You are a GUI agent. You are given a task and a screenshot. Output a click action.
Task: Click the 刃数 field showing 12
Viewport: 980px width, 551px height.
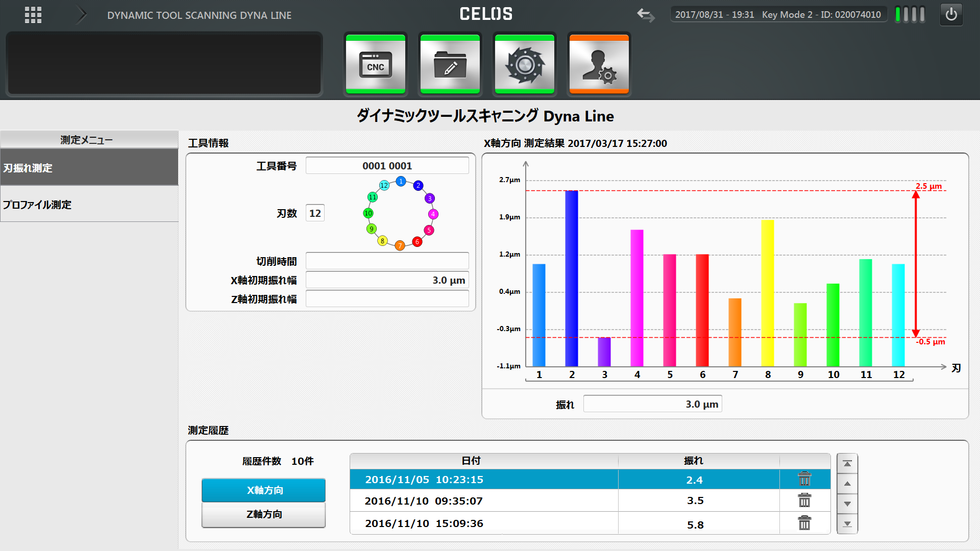tap(315, 213)
